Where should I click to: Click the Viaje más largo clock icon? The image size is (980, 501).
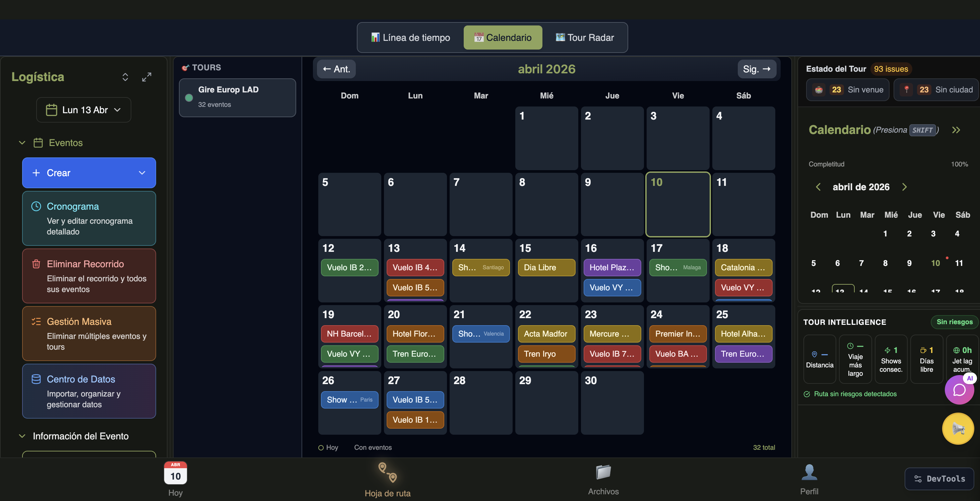pos(850,346)
